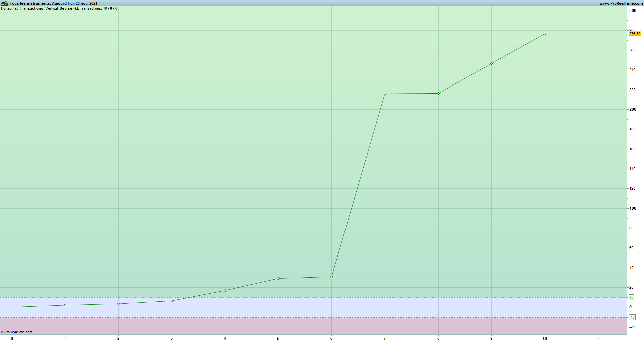Select the data point at transaction 4

click(225, 290)
